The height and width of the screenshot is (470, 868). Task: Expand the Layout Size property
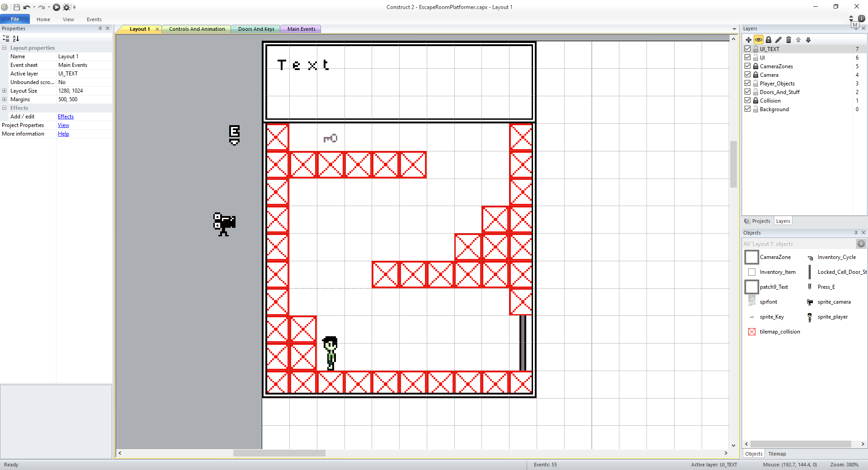click(x=5, y=91)
